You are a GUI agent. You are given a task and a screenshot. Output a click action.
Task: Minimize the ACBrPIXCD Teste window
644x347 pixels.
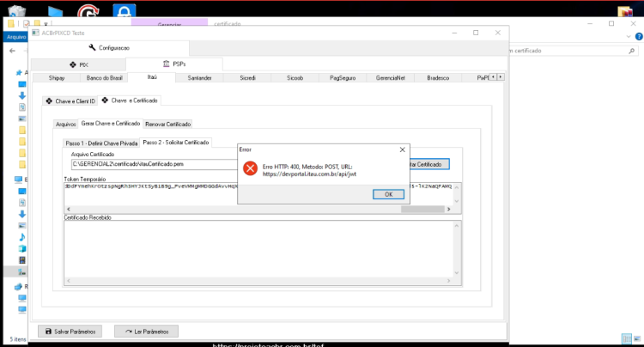pyautogui.click(x=454, y=33)
